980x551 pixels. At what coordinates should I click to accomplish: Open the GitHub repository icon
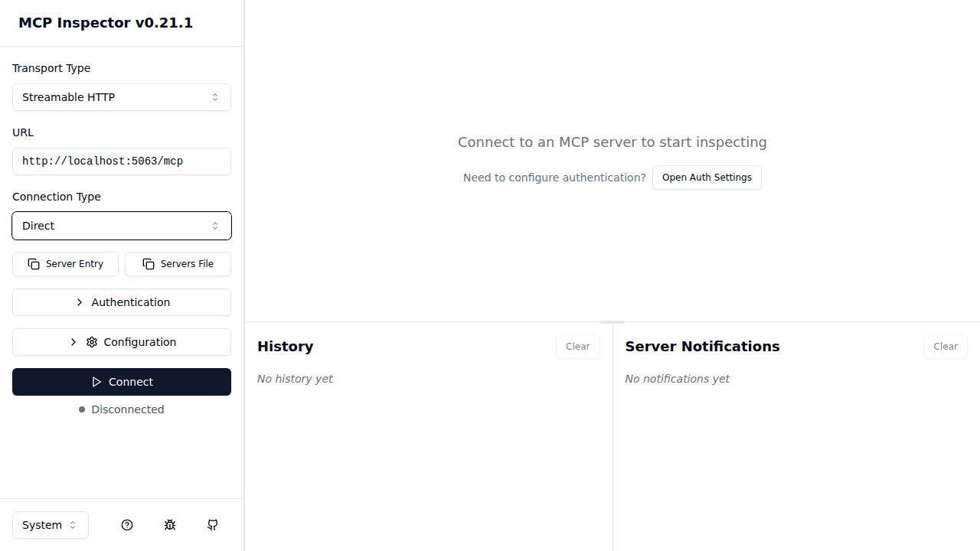click(213, 525)
